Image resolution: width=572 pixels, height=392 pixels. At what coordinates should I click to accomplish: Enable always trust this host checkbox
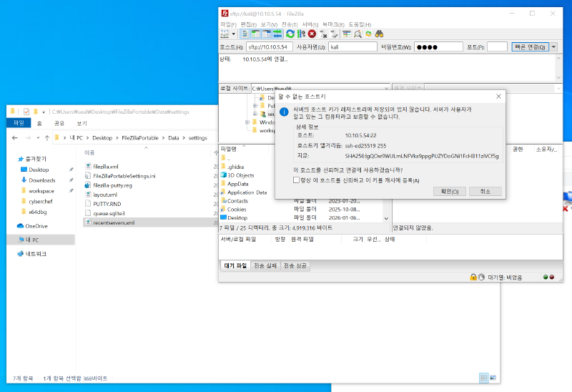click(297, 180)
